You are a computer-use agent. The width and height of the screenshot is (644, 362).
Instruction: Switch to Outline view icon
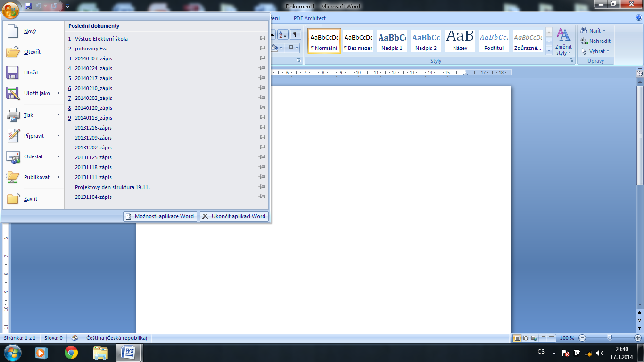[x=543, y=338]
